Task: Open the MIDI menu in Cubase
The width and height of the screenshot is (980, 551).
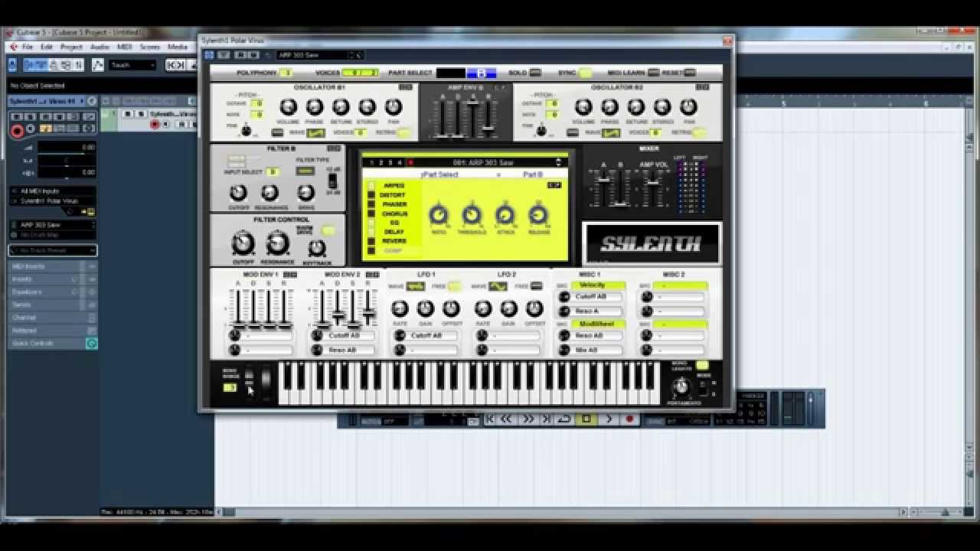Action: (124, 47)
